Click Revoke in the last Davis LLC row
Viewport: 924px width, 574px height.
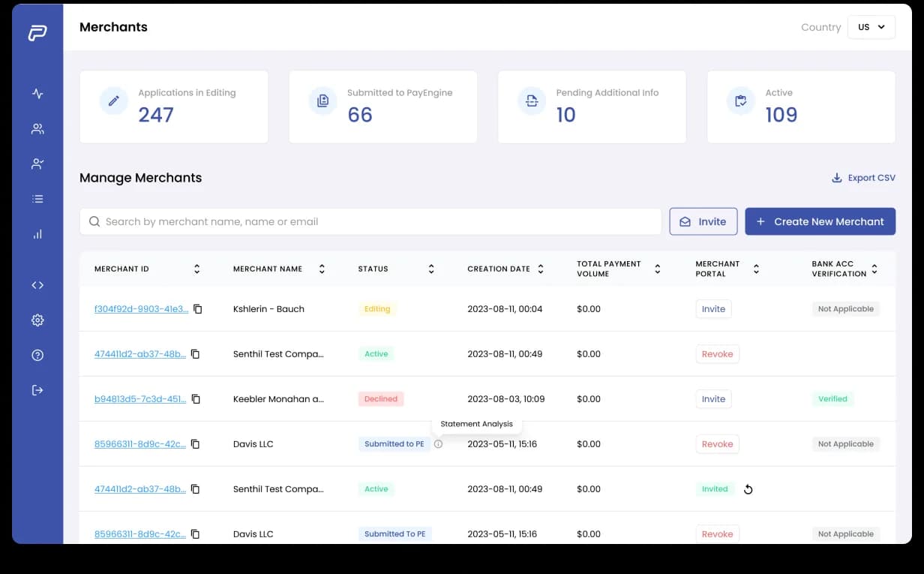click(x=717, y=534)
